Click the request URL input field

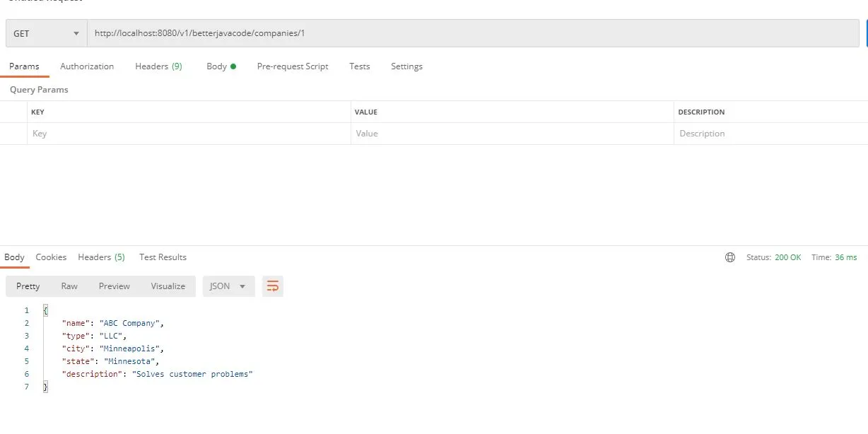283,33
